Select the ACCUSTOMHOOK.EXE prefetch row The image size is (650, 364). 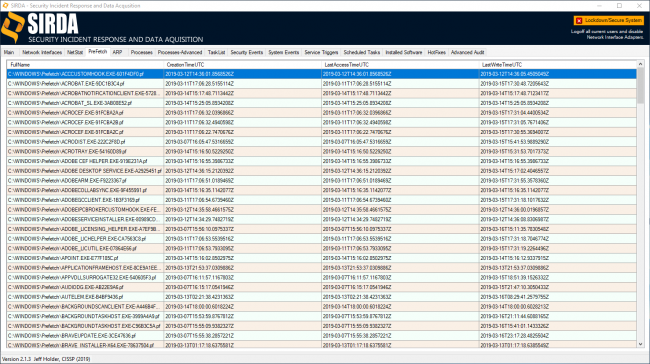click(x=322, y=74)
